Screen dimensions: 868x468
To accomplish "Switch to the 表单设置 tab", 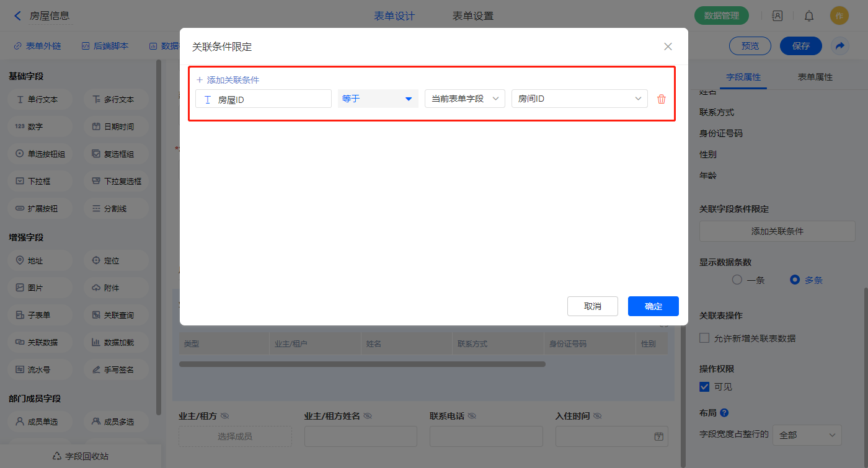I will [x=473, y=16].
